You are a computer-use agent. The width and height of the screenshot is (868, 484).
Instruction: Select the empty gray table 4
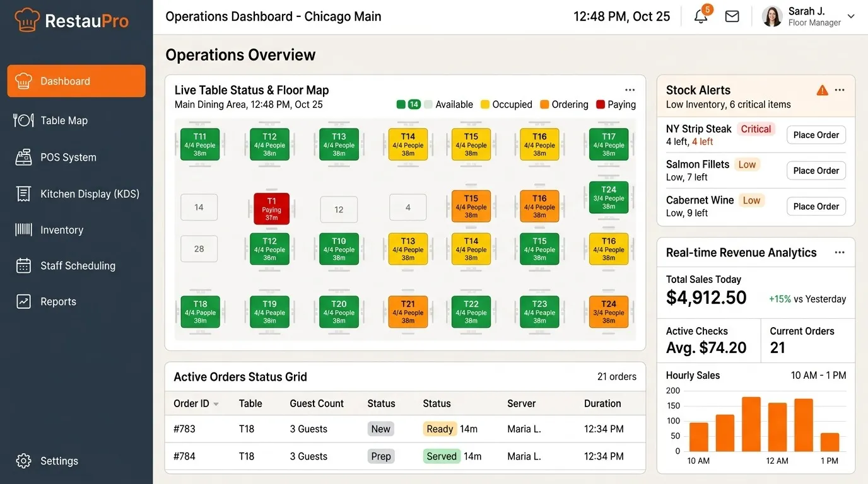click(x=408, y=207)
